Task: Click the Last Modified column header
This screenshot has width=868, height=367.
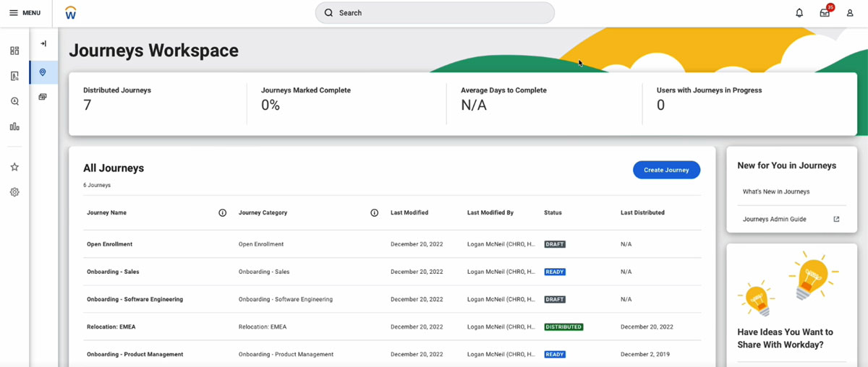Action: [409, 213]
